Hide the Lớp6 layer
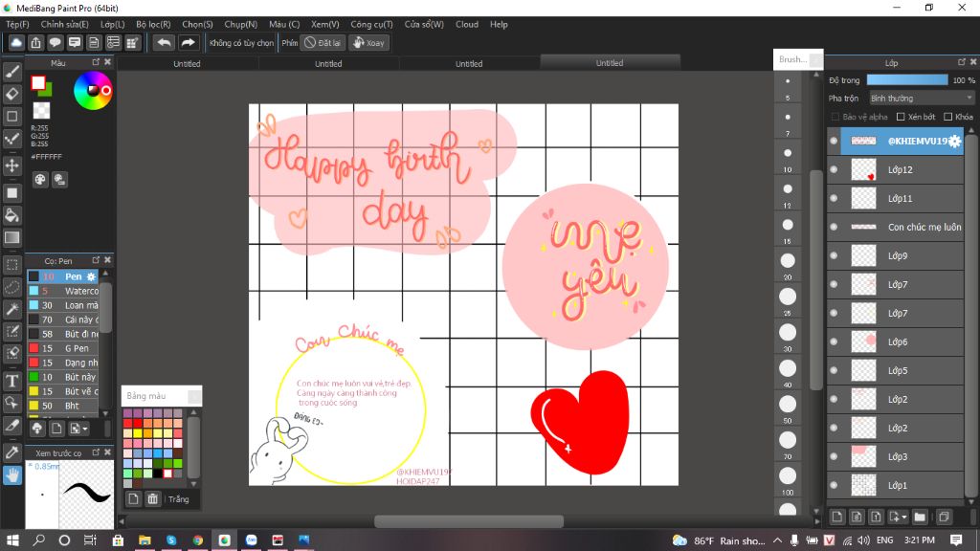The height and width of the screenshot is (551, 980). point(834,342)
